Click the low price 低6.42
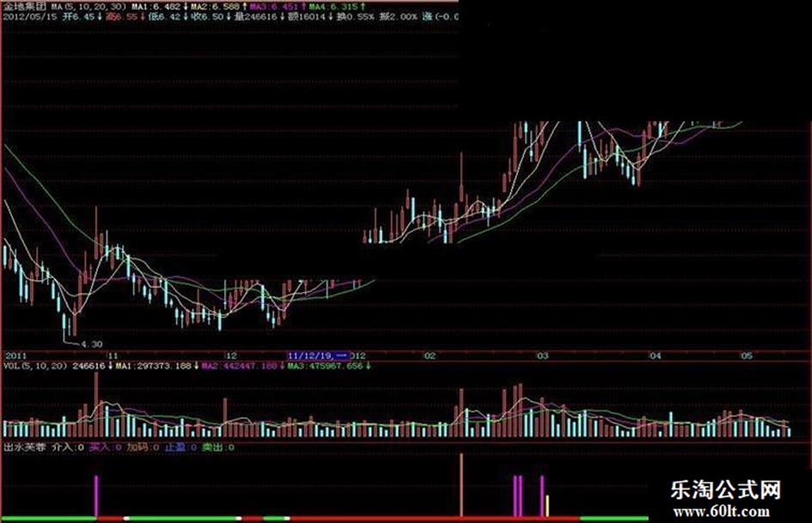812x523 pixels. 164,16
